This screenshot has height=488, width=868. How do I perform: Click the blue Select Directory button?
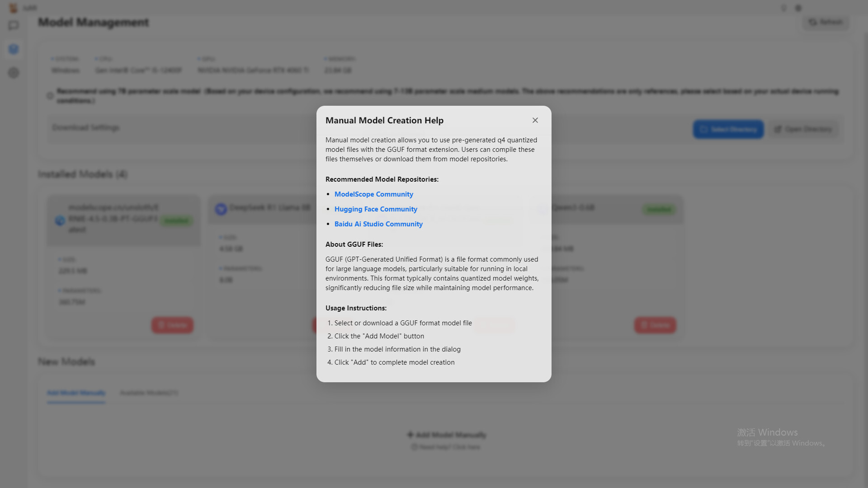coord(728,129)
